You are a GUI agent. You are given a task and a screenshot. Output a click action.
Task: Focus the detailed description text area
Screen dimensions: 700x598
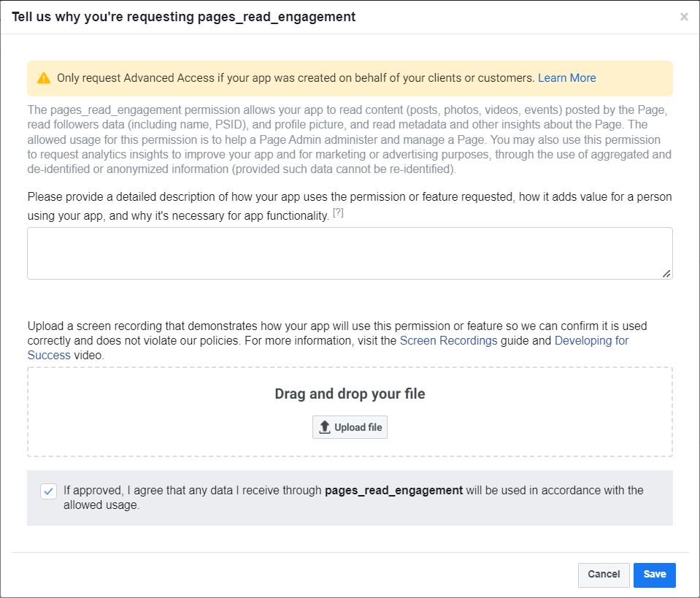(x=349, y=253)
